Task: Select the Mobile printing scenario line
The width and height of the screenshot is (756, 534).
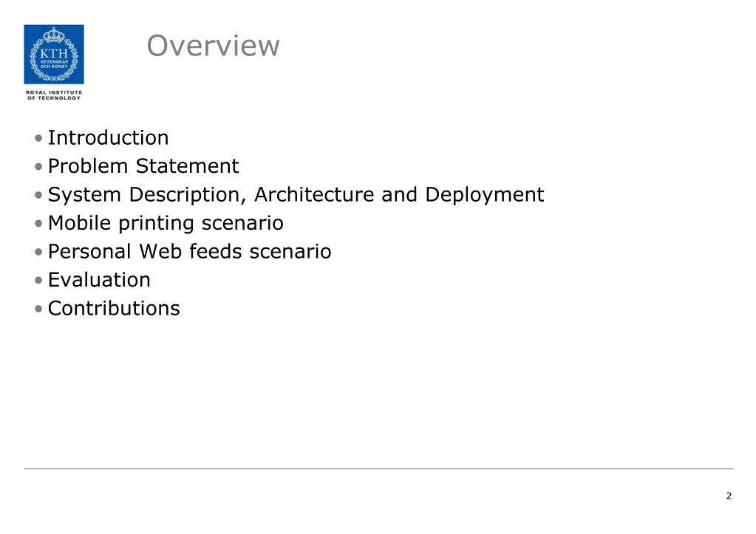Action: (x=166, y=223)
